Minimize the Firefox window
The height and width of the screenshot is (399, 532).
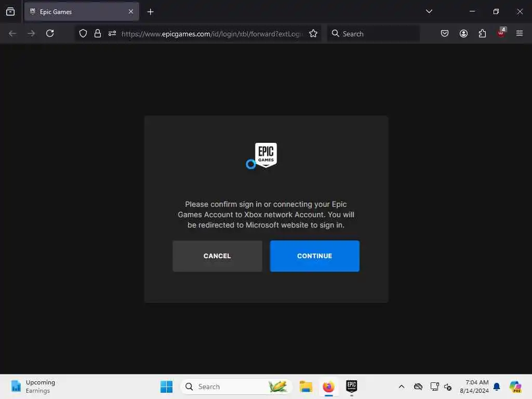[x=472, y=11]
